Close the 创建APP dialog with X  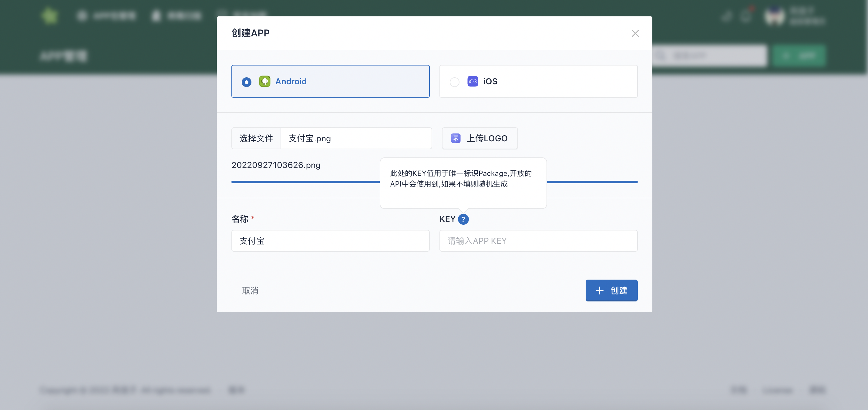[x=635, y=33]
